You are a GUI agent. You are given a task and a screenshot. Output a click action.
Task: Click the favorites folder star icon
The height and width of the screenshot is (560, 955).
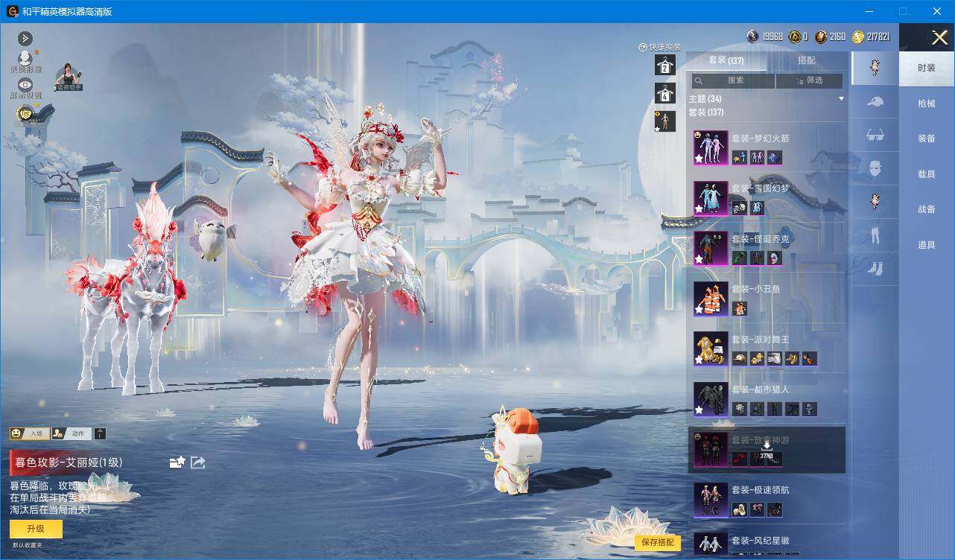pyautogui.click(x=177, y=462)
